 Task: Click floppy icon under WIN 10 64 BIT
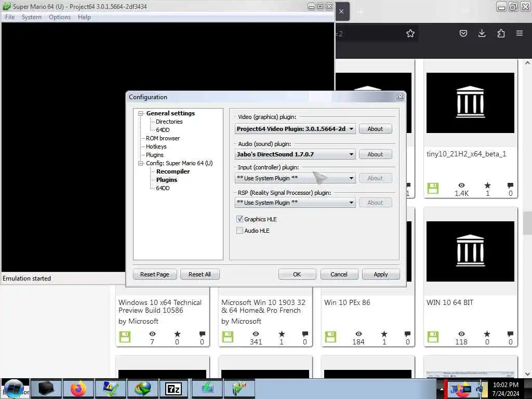(x=433, y=337)
